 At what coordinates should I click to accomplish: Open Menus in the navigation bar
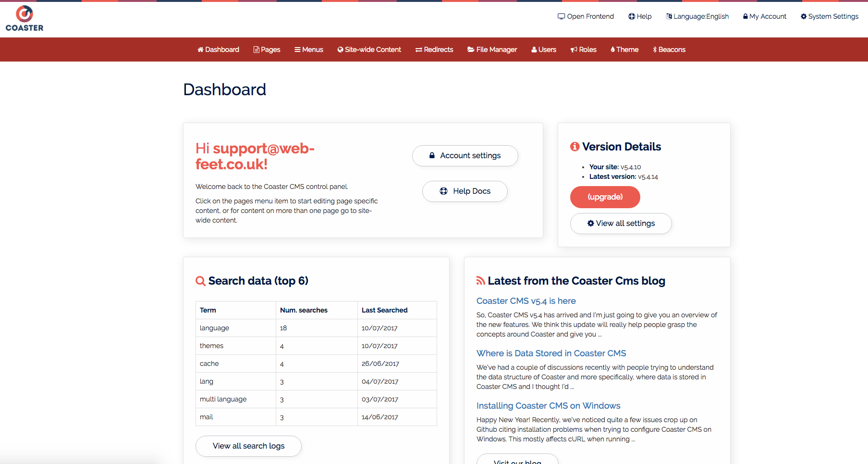308,50
